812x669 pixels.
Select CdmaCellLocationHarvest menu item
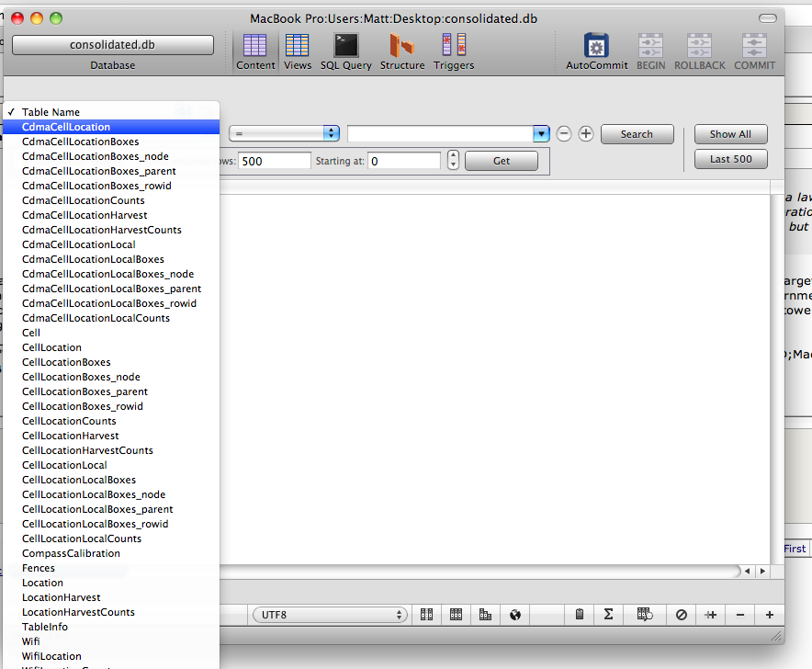tap(111, 215)
